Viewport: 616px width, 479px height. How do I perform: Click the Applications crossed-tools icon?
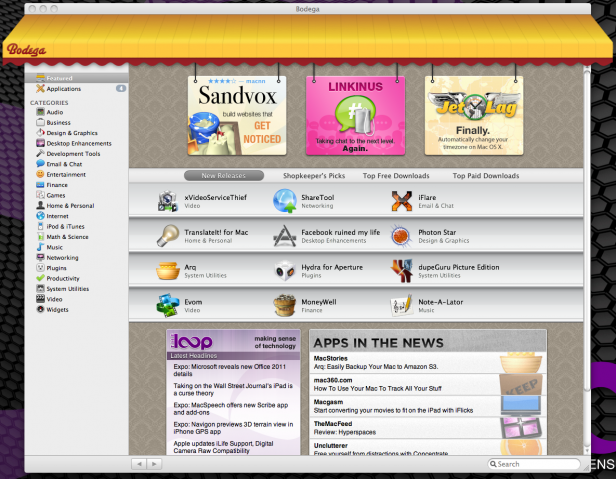point(40,88)
